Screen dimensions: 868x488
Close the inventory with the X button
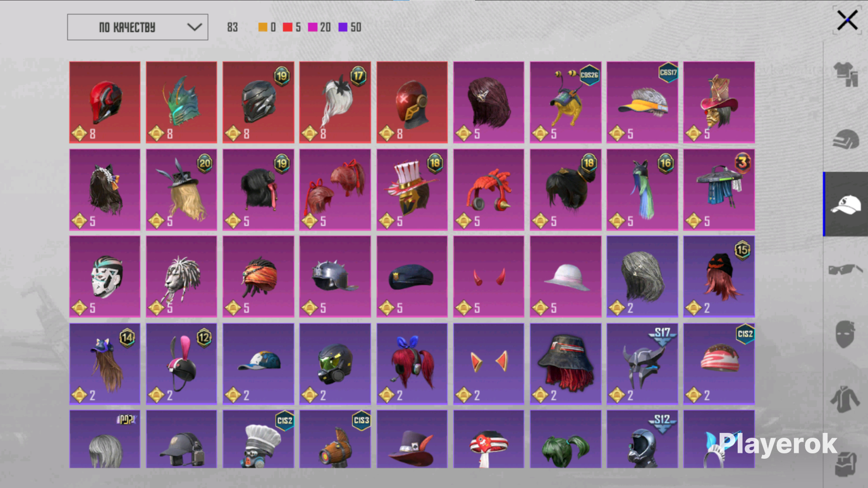click(x=847, y=20)
